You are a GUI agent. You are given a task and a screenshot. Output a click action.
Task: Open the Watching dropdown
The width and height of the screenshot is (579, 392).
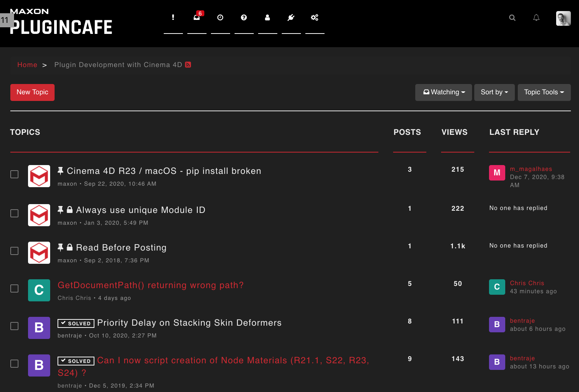(444, 92)
